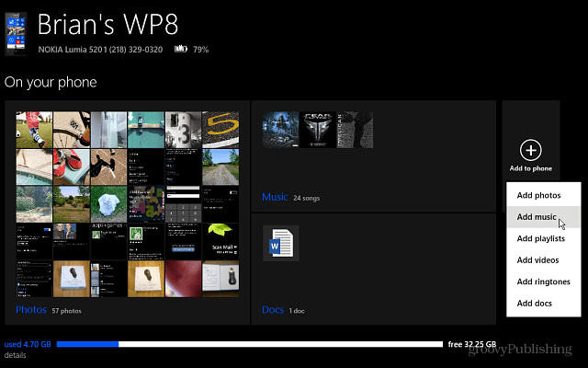
Task: Open the third grayscale album cover
Action: 355,130
